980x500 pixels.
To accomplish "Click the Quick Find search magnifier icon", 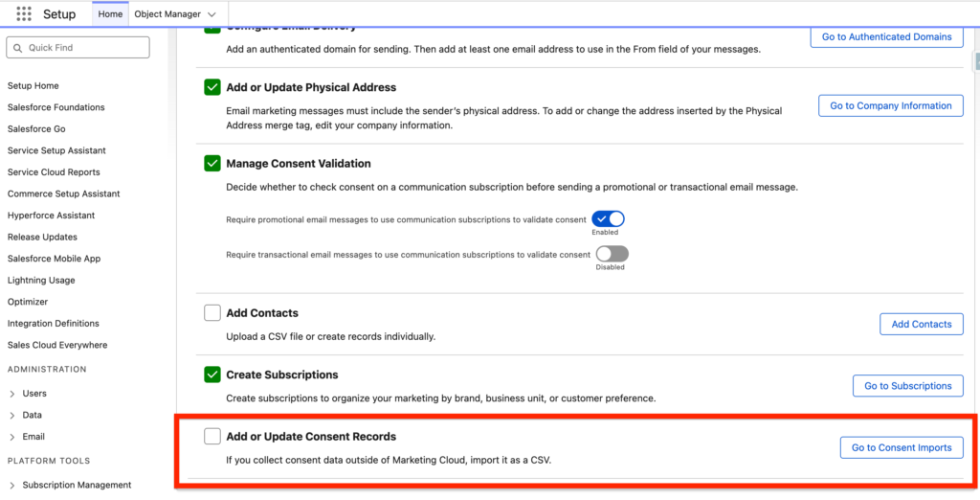I will (17, 48).
